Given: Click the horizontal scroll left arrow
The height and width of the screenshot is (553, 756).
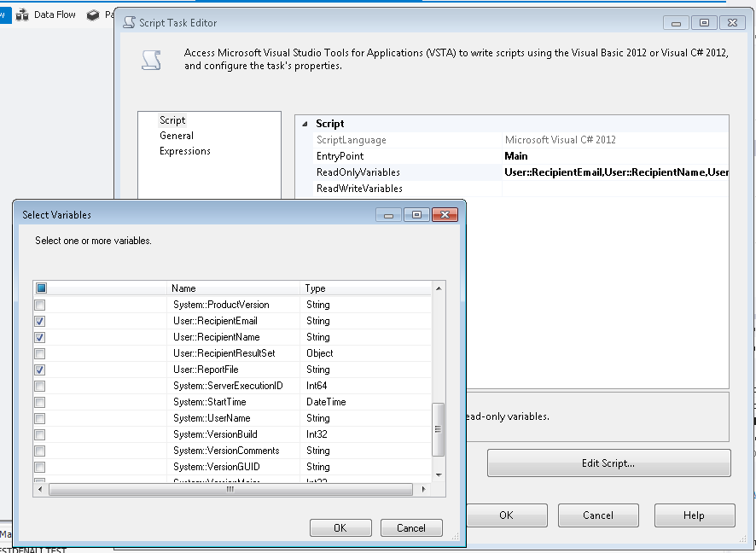Looking at the screenshot, I should (40, 489).
